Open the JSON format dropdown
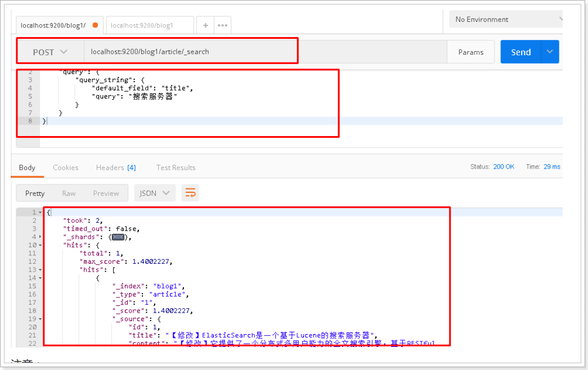The height and width of the screenshot is (370, 588). 155,193
